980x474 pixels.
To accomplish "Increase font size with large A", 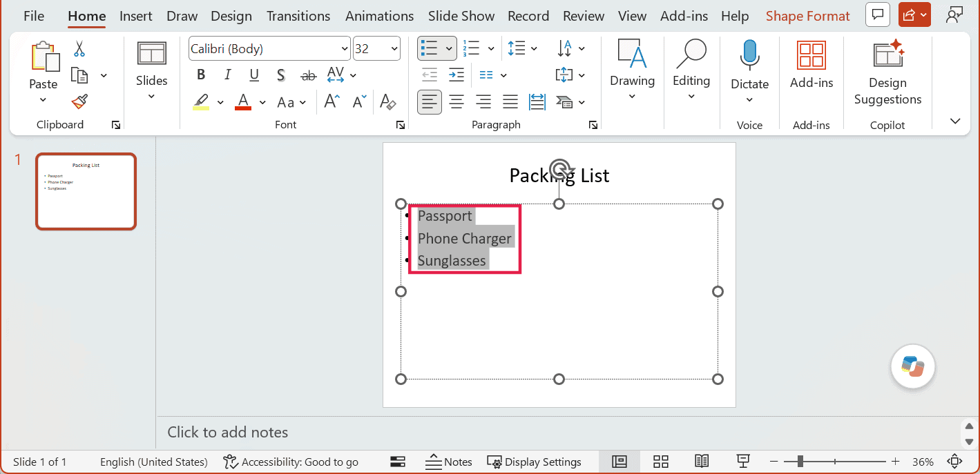I will (x=332, y=102).
